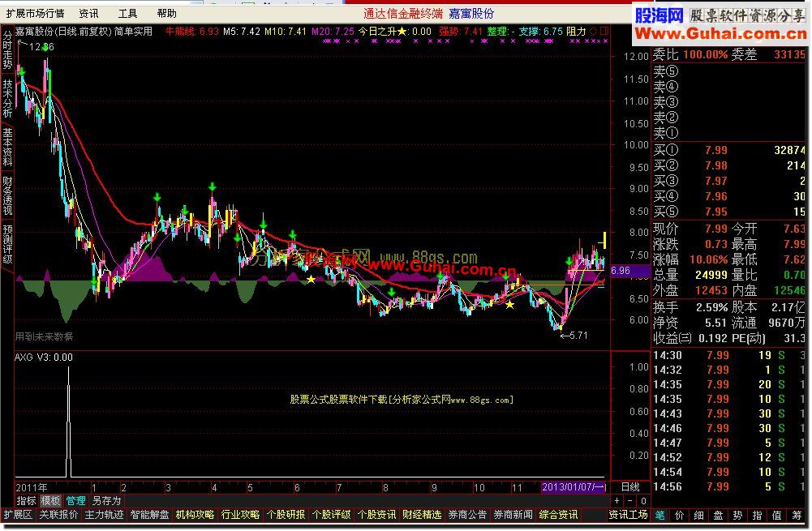Click the 换手 2.59% value

[x=712, y=307]
